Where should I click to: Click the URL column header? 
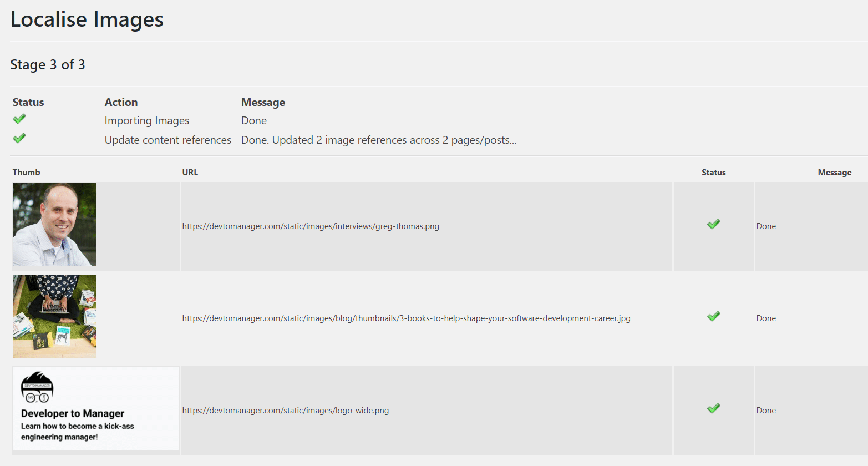[190, 173]
